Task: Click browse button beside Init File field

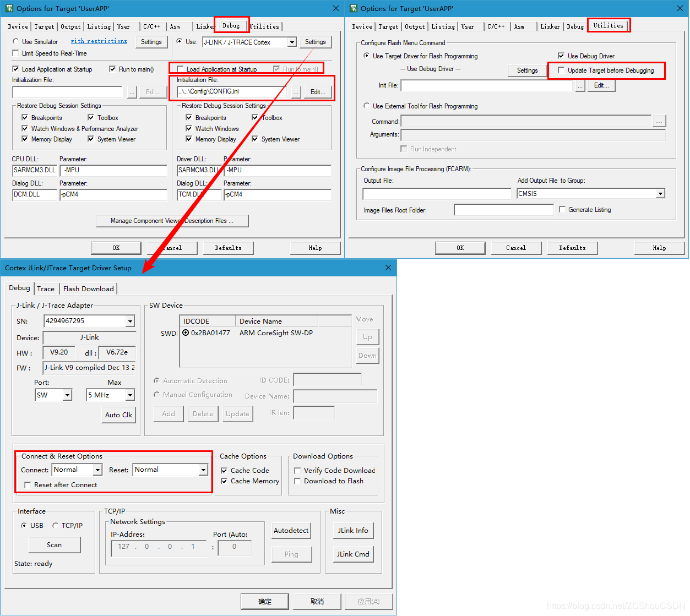Action: (x=580, y=86)
